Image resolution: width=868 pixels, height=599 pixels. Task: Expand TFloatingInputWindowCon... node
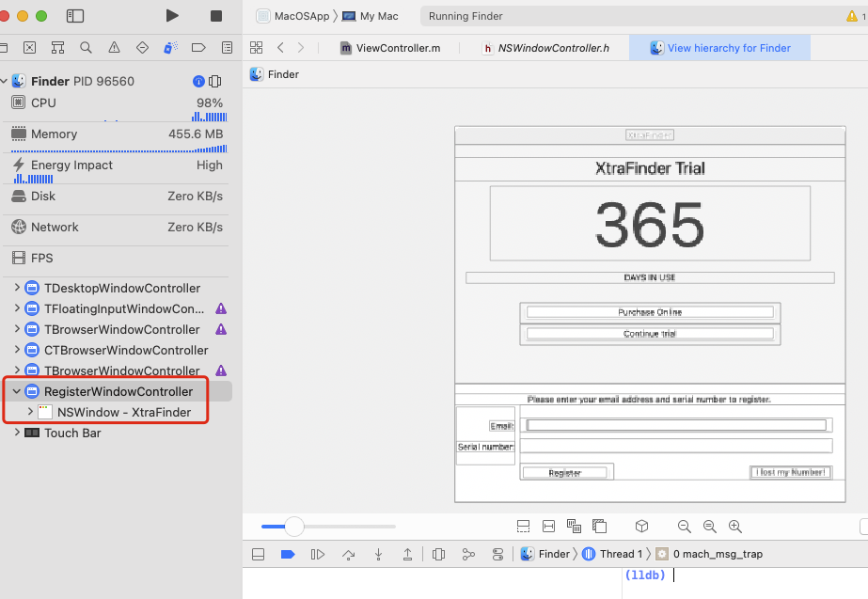tap(17, 307)
